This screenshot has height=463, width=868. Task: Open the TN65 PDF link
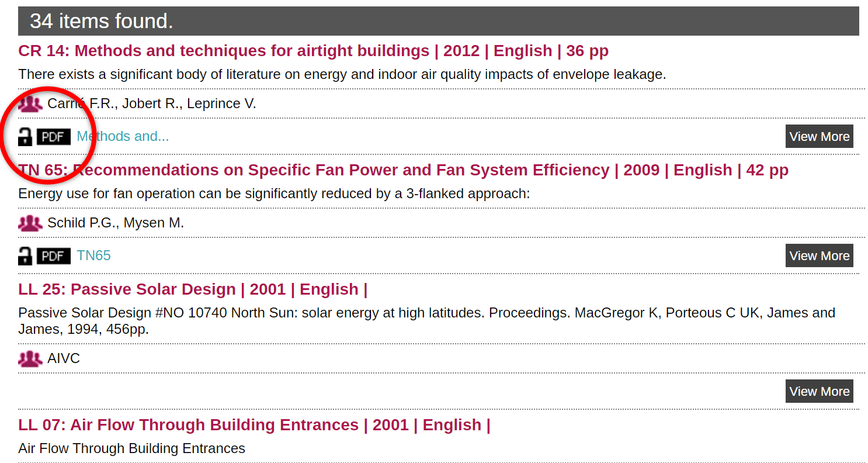[93, 255]
